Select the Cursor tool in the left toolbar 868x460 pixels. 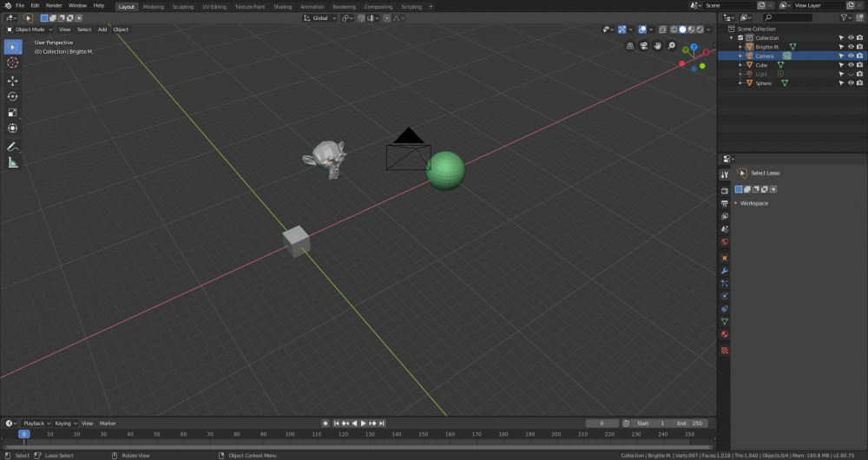point(13,63)
